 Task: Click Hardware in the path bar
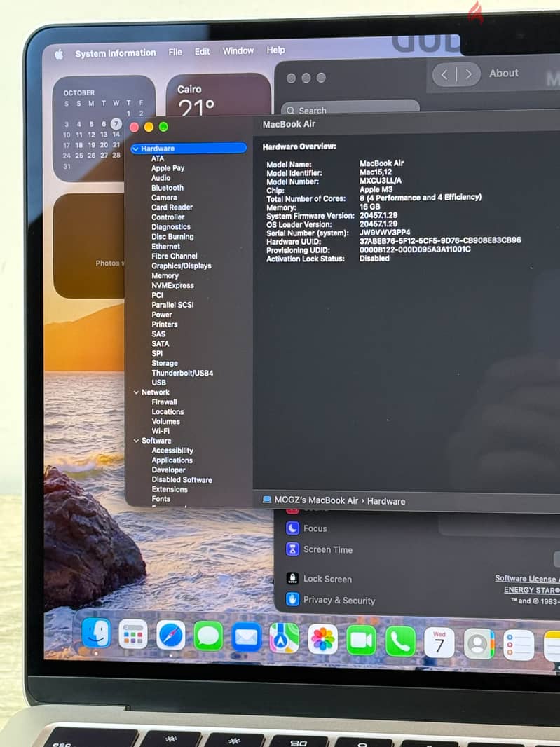pos(386,501)
